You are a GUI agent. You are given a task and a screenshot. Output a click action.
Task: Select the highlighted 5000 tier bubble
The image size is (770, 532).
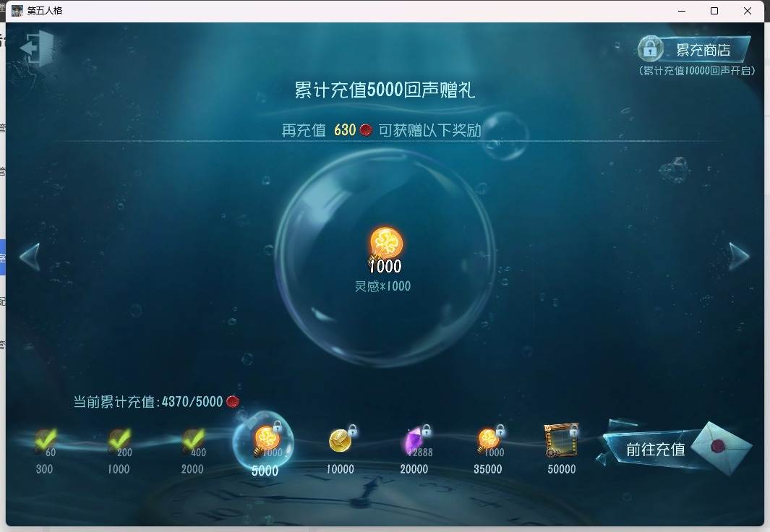[x=264, y=441]
